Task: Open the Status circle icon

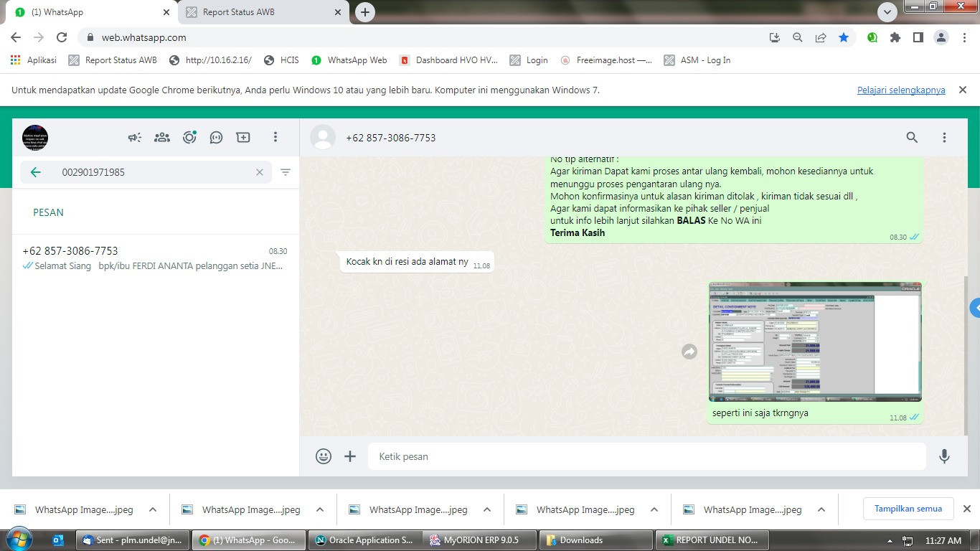Action: click(x=189, y=137)
